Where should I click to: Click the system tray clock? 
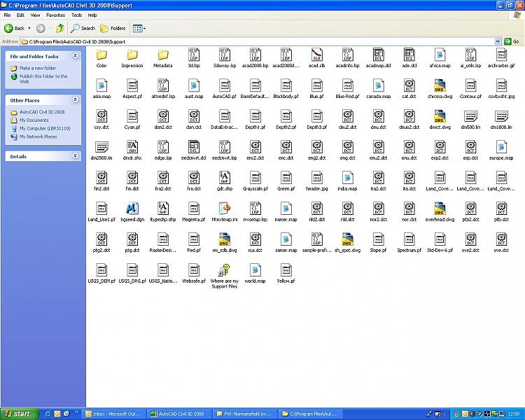[x=513, y=414]
